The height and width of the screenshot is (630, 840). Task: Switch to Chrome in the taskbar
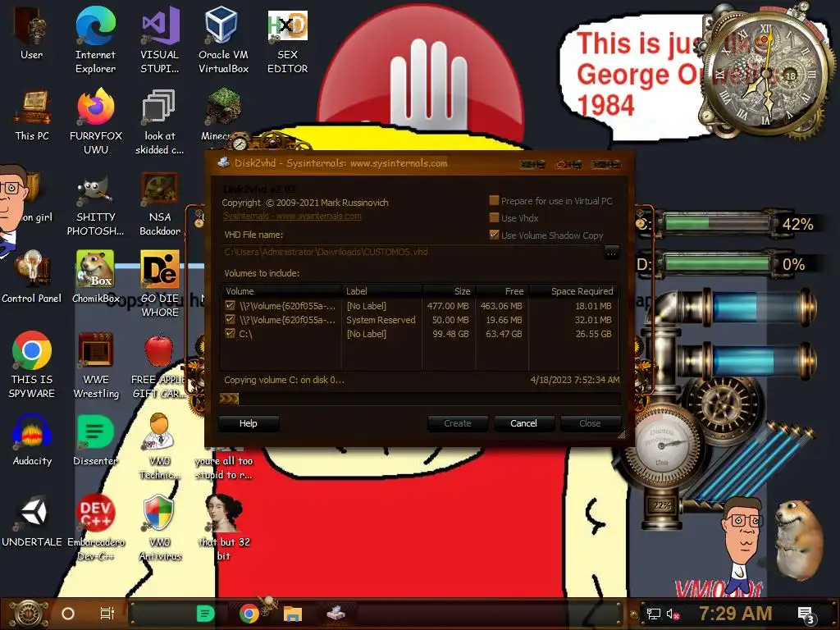[249, 614]
